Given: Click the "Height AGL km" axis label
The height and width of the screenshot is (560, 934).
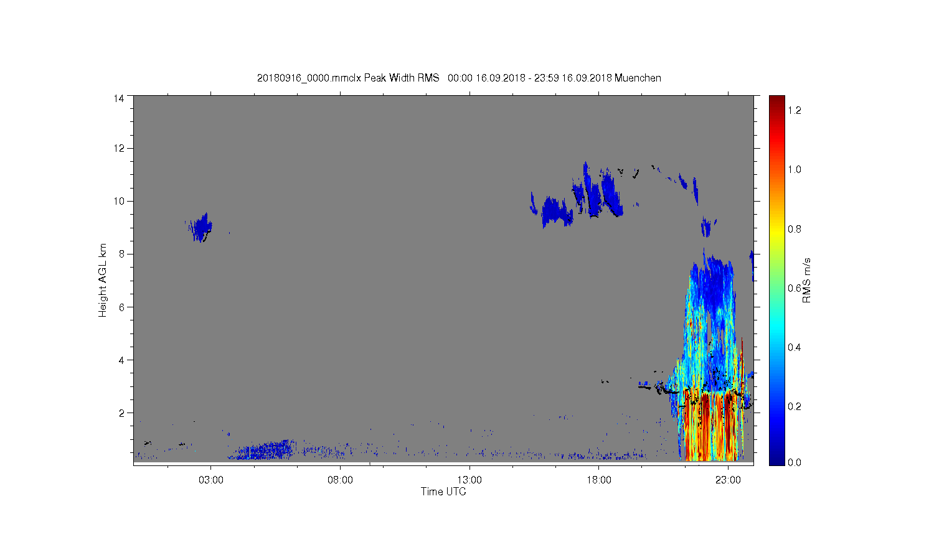Looking at the screenshot, I should pyautogui.click(x=103, y=280).
